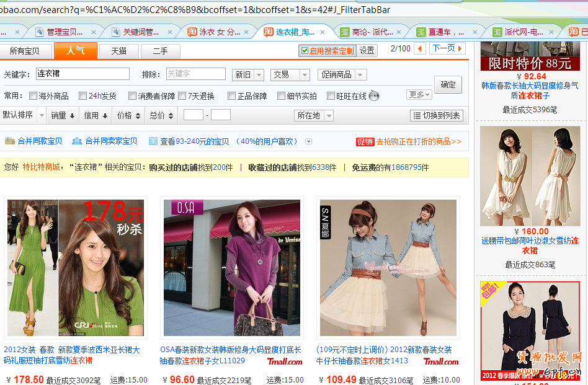Image resolution: width=588 pixels, height=385 pixels.
Task: Open the green dress 178元 product image
Action: [76, 268]
